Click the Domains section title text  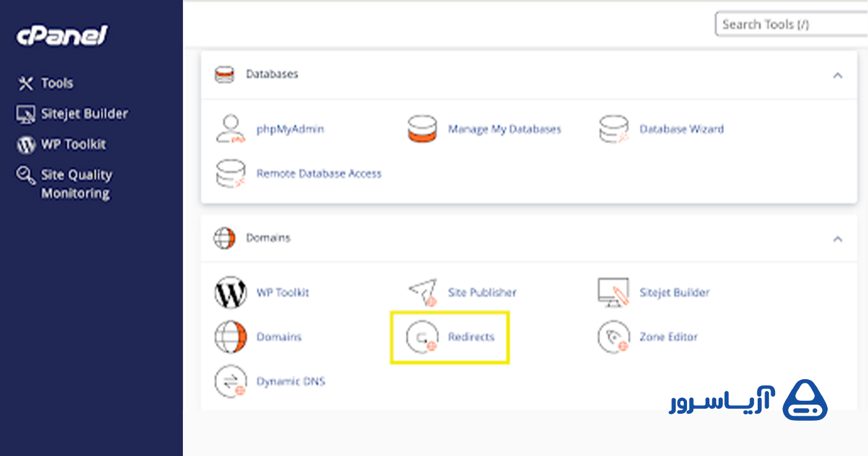[x=268, y=238]
